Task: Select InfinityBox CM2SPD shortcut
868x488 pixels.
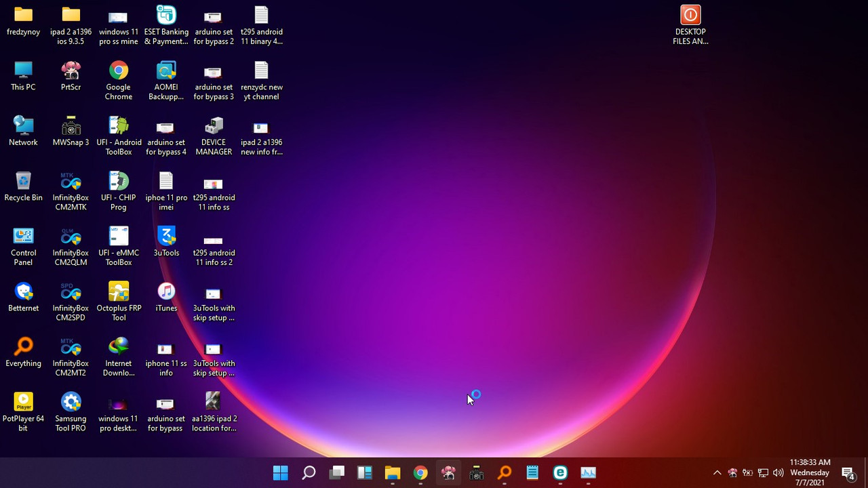Action: (71, 302)
